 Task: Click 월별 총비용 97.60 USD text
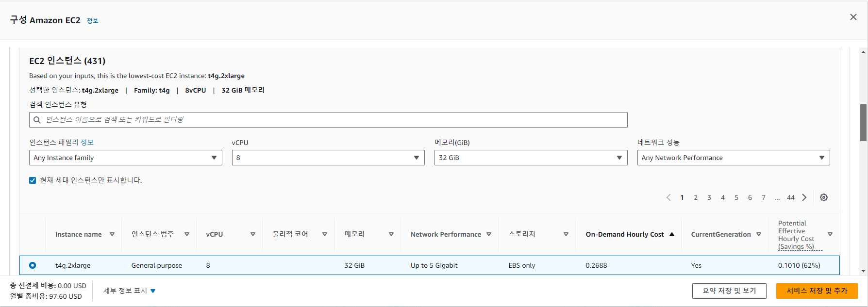coord(46,296)
